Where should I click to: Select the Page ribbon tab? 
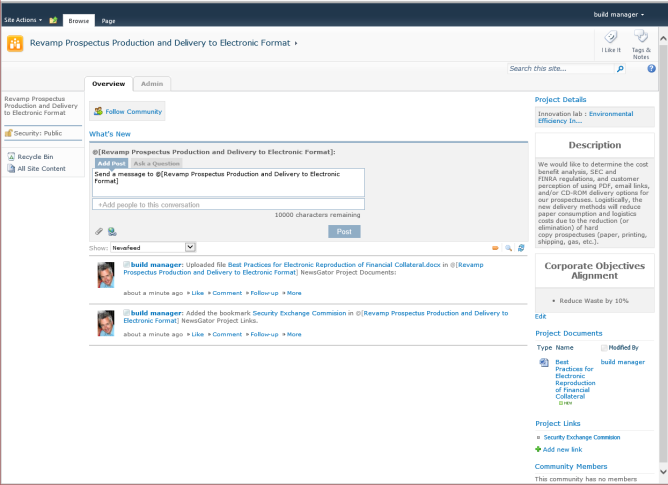(108, 20)
